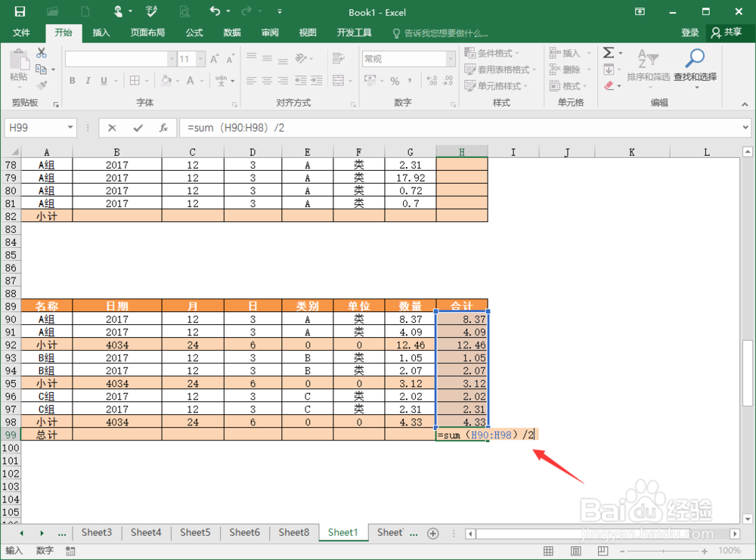Toggle Align Right button
This screenshot has width=756, height=560.
tap(283, 80)
